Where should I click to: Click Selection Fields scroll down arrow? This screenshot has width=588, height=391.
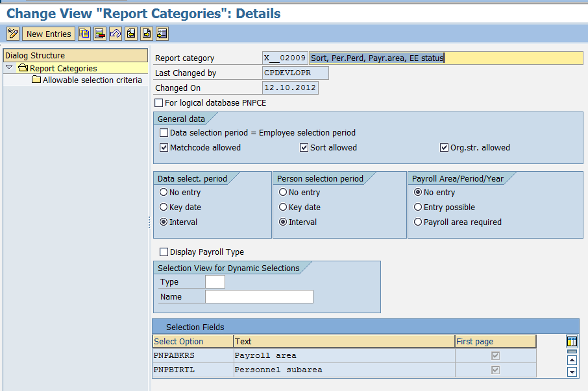[572, 372]
